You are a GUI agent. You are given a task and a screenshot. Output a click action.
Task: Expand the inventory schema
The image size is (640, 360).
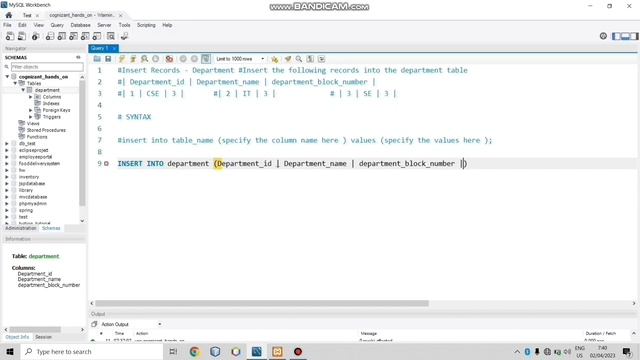(7, 177)
